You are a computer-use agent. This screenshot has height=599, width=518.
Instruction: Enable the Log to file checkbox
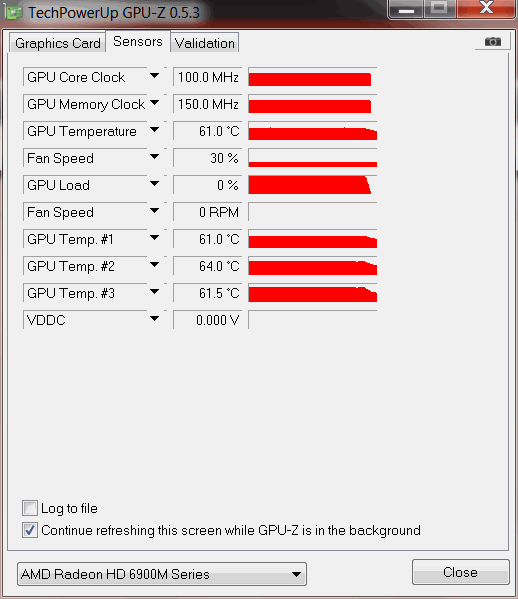[30, 508]
